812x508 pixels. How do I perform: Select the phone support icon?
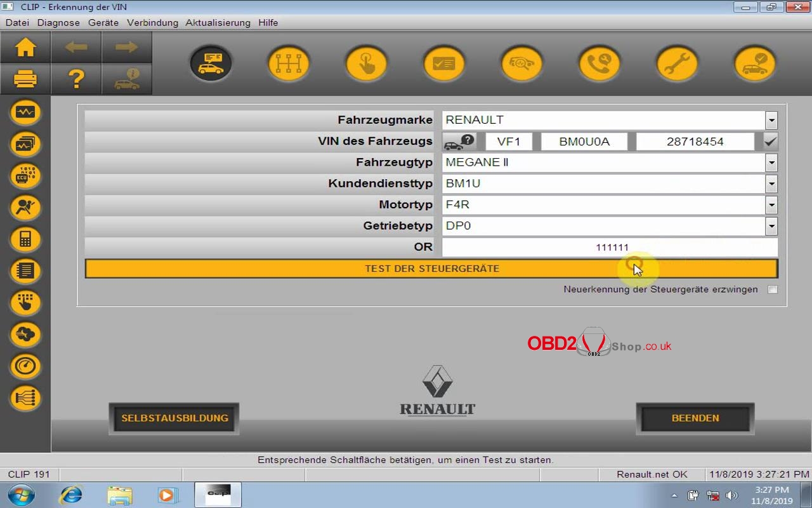[x=599, y=64]
